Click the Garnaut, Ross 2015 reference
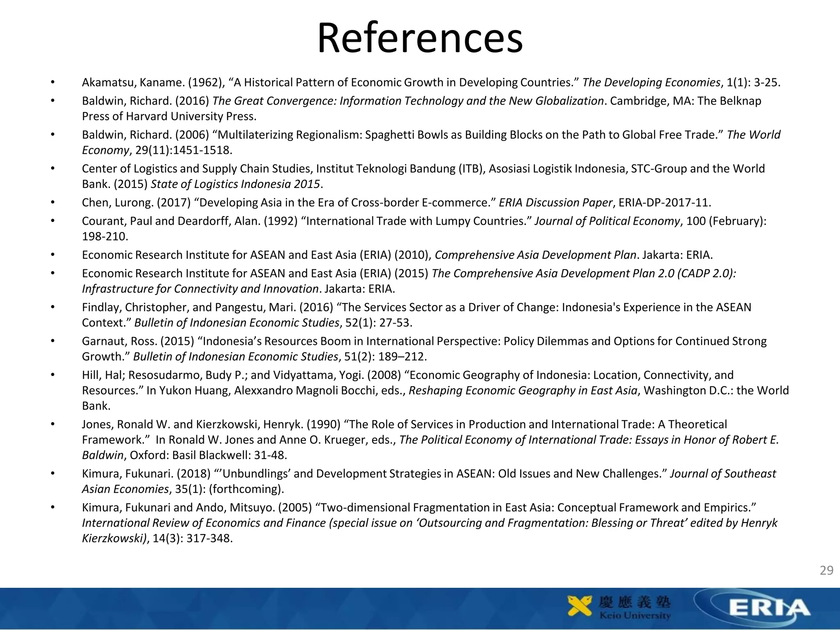Screen dimensions: 840x630 pyautogui.click(x=424, y=341)
